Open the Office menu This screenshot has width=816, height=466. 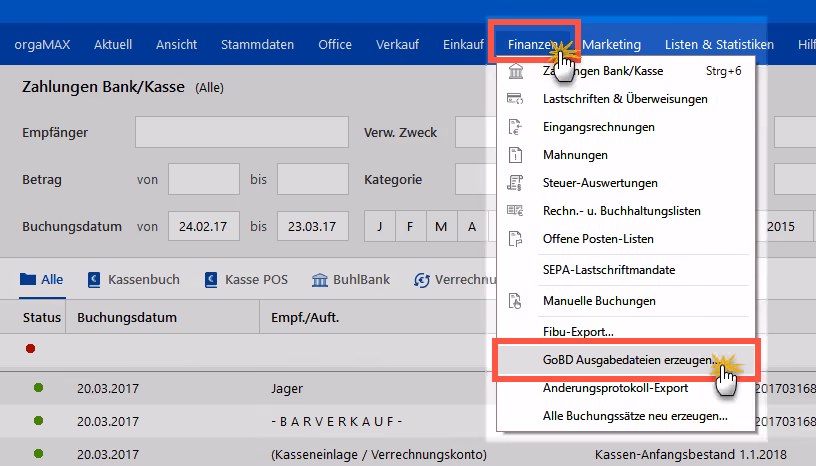point(335,45)
